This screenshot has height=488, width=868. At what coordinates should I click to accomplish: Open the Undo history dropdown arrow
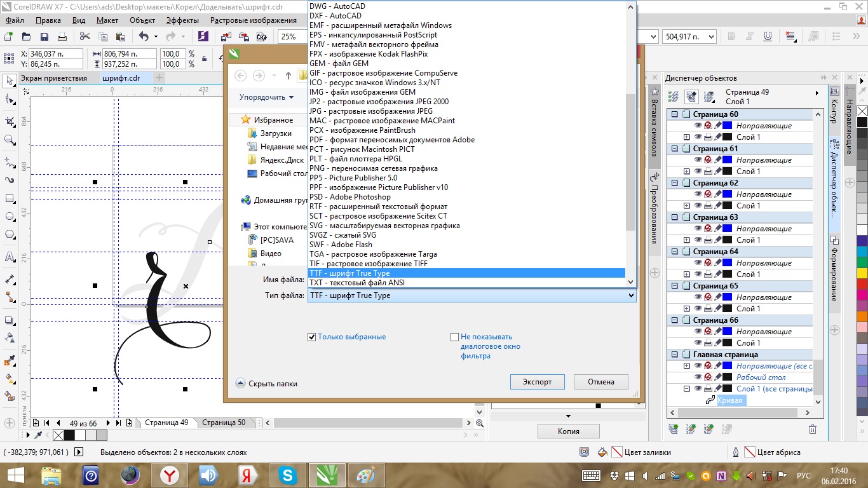[156, 37]
